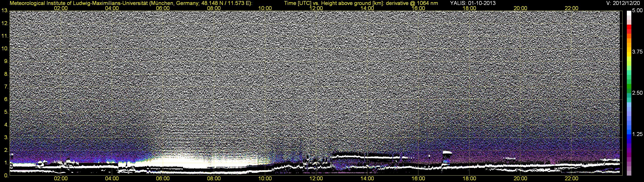Screen dimensions: 644x182
Task: Click the 02:00 label on the top time axis
Action: [x=61, y=8]
